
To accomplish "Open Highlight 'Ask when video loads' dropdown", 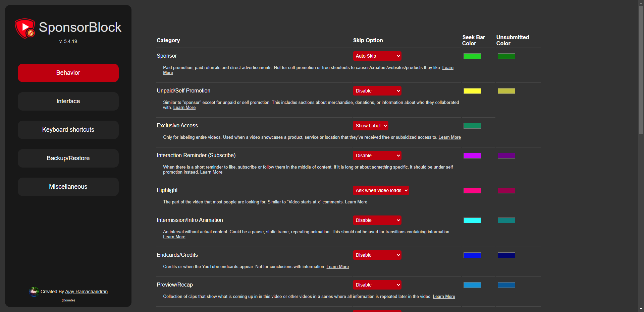I will point(381,190).
